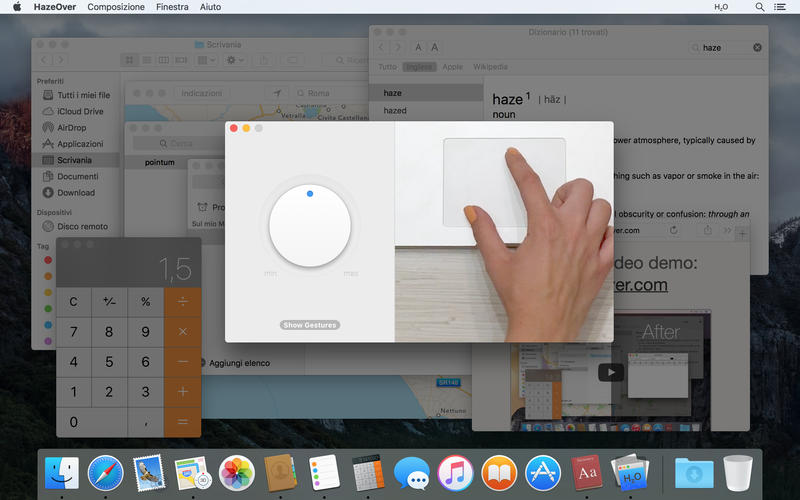Screen dimensions: 800x500
Task: Decrease Dictionary font size with small A
Action: (x=418, y=47)
